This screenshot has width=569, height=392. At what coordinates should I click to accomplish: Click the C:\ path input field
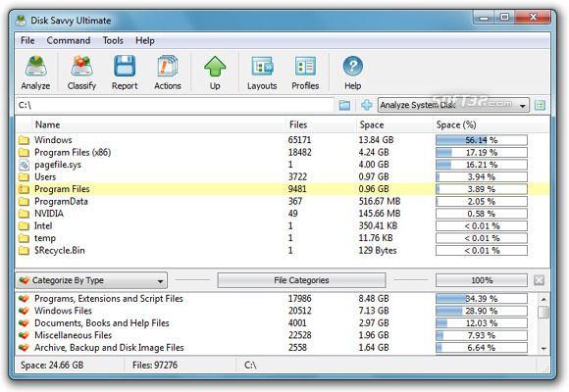[x=175, y=105]
